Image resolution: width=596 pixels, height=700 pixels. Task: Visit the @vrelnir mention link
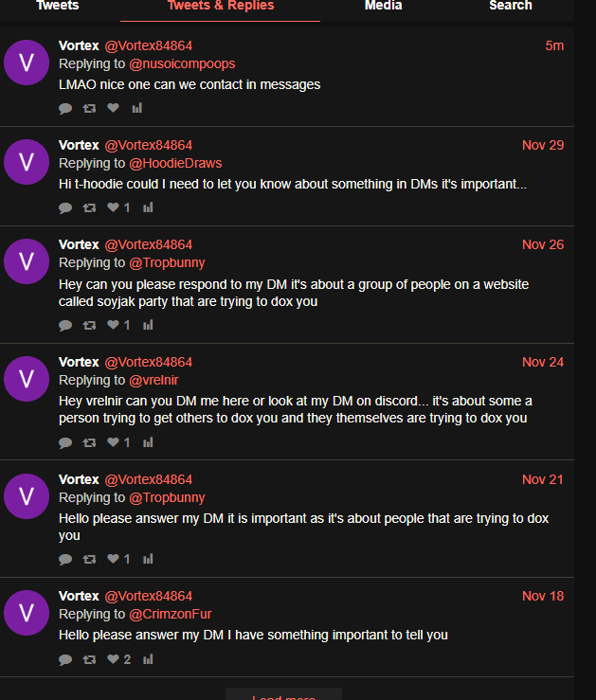(154, 380)
